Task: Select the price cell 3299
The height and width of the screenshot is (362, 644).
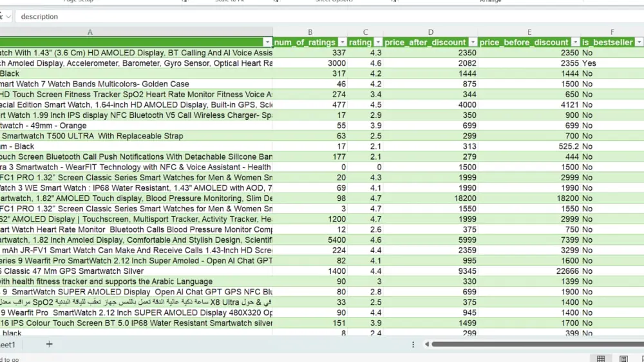Action: [x=529, y=250]
